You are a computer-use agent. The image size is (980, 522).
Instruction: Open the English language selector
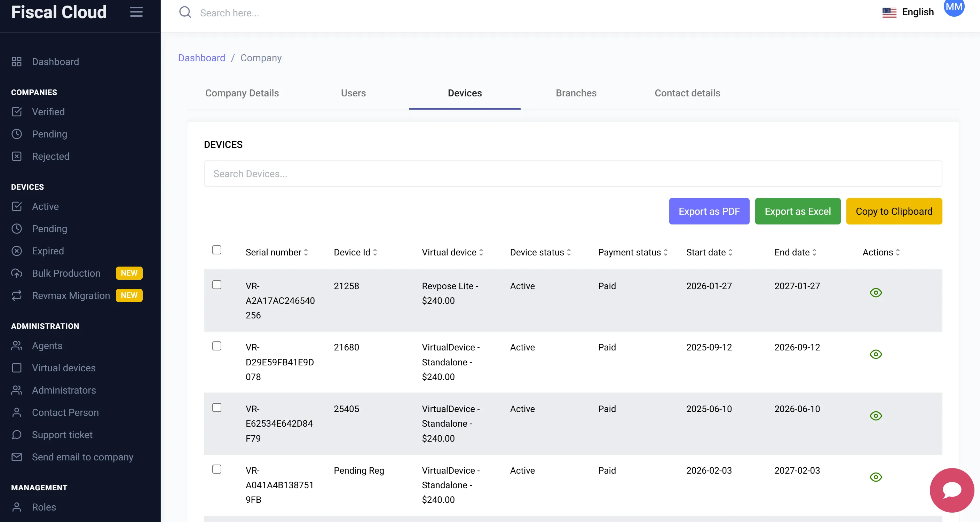click(908, 12)
